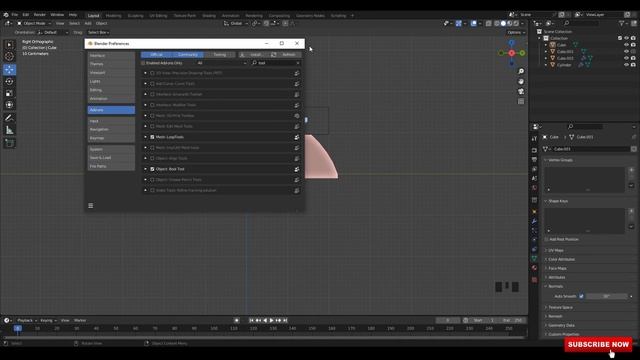Pick the Select Box tool in the viewport toolbar
Image resolution: width=640 pixels, height=360 pixels.
(x=9, y=44)
